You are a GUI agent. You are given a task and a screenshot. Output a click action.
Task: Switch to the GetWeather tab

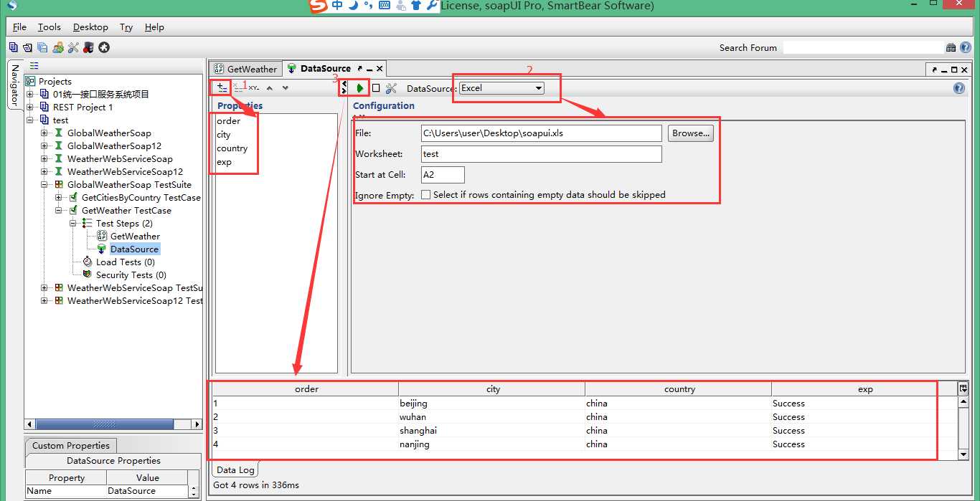245,69
